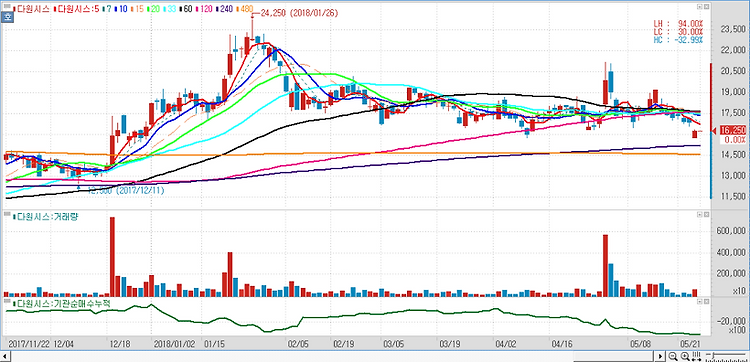750x362 pixels.
Task: Click the 19,000 price axis label
Action: pos(732,91)
